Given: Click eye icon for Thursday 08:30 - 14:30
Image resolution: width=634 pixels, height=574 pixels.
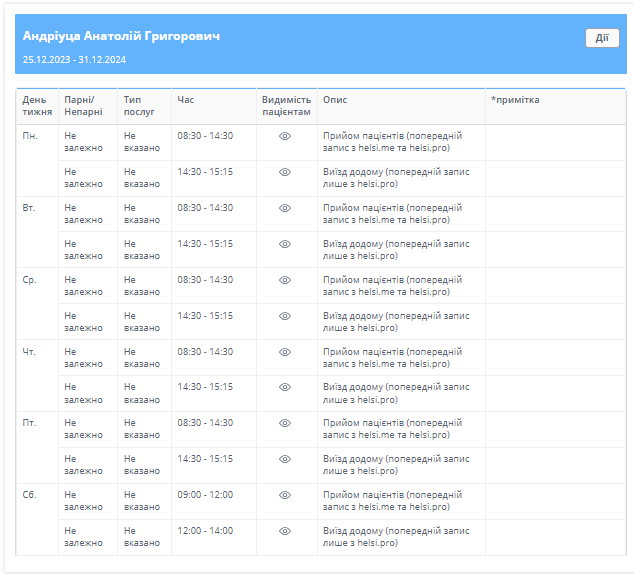Looking at the screenshot, I should (x=285, y=352).
